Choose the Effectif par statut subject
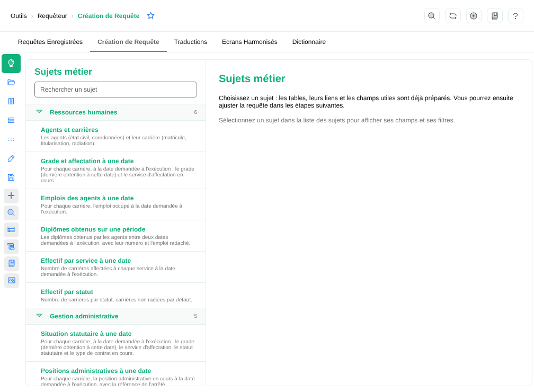 (x=116, y=296)
